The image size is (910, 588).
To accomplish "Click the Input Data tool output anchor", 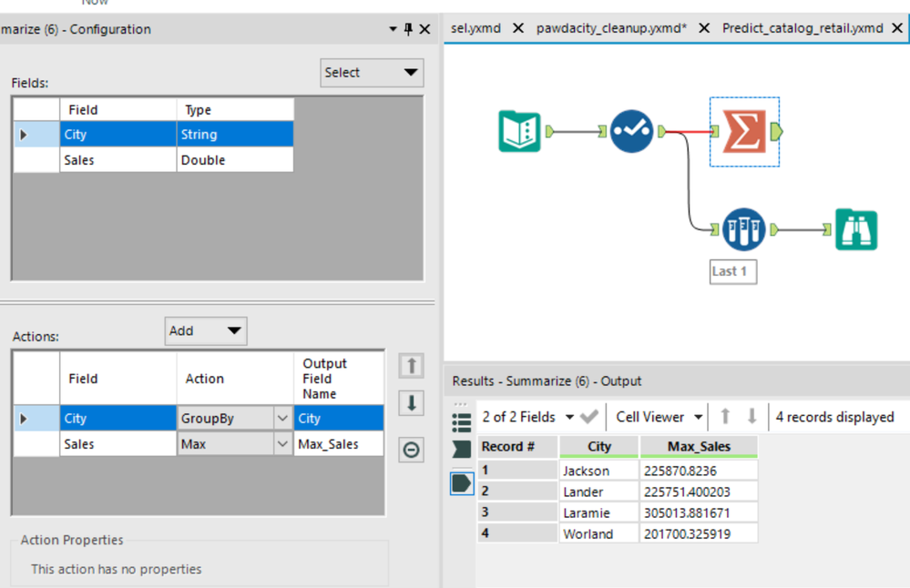I will tap(549, 132).
